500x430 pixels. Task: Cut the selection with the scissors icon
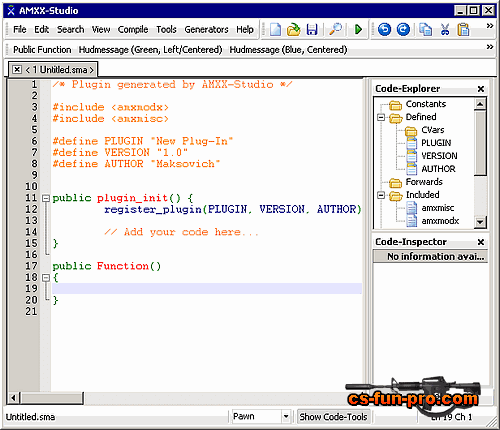tap(445, 30)
